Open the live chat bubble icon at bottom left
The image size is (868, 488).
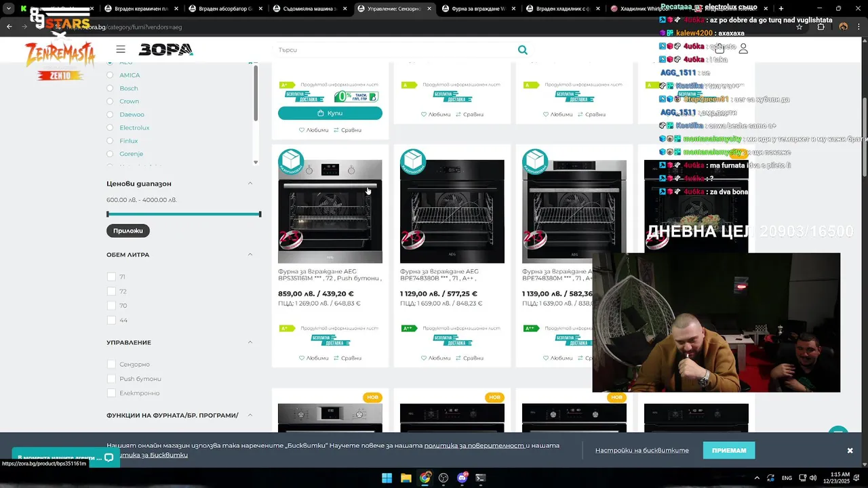coord(108,457)
